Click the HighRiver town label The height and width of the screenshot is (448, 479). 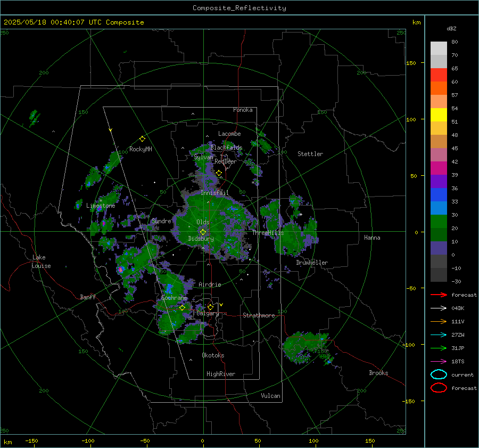pyautogui.click(x=221, y=374)
